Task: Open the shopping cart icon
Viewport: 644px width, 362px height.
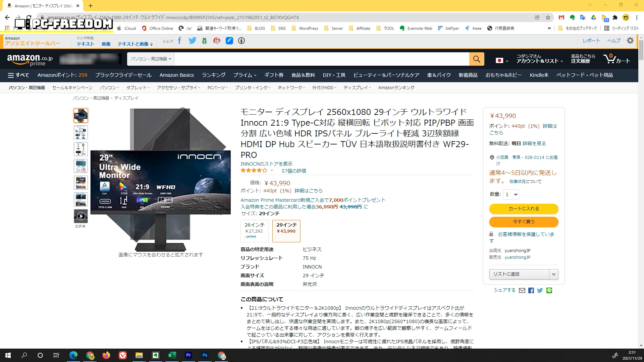Action: pos(616,59)
